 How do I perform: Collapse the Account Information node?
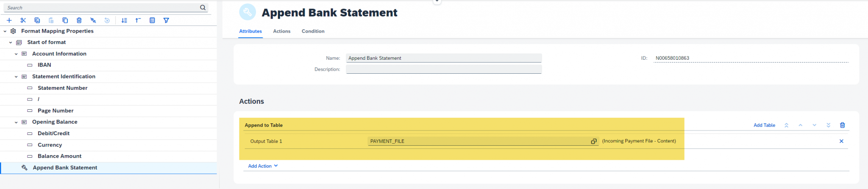coord(16,54)
